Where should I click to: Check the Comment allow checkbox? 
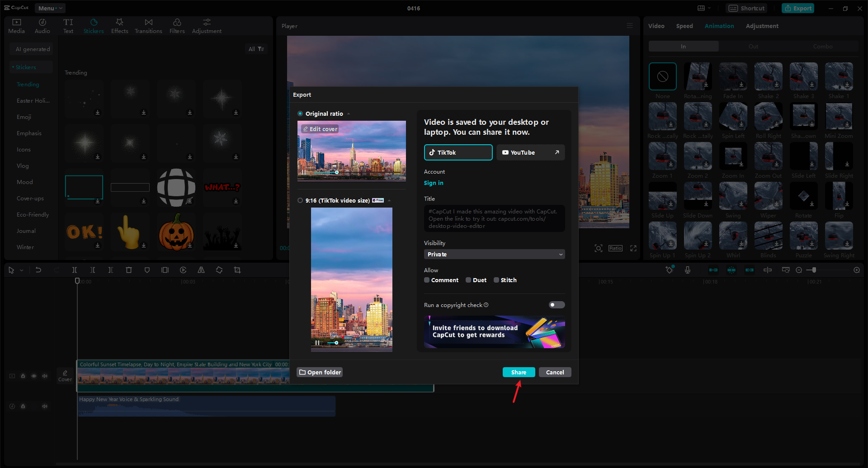(x=427, y=280)
